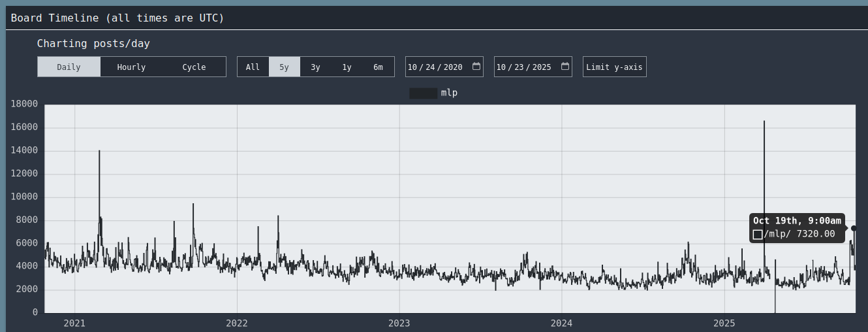Viewport: 868px width, 332px height.
Task: Click the mlp legend label
Action: [x=449, y=93]
